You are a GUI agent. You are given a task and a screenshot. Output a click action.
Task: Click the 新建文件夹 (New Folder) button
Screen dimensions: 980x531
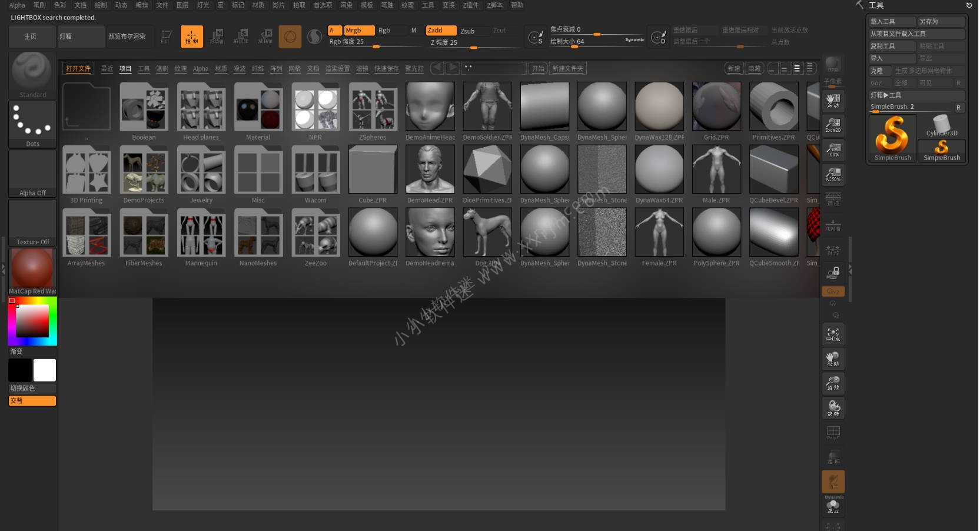point(567,69)
